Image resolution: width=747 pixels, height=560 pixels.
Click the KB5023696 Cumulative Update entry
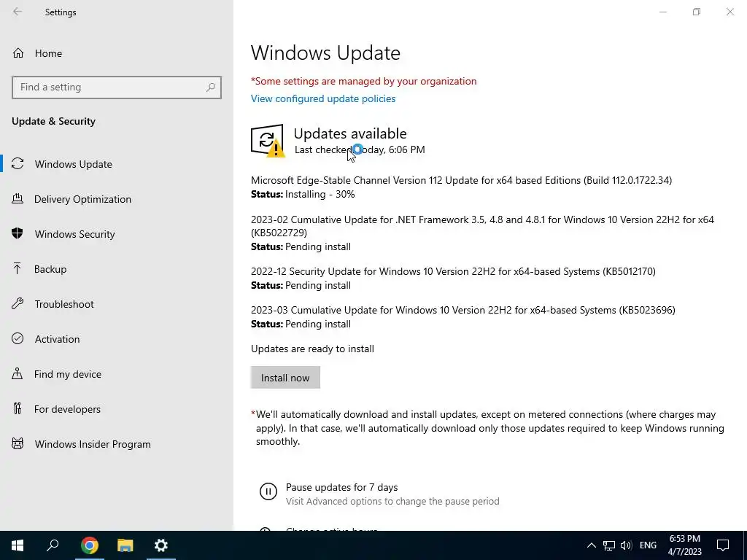[x=463, y=310]
